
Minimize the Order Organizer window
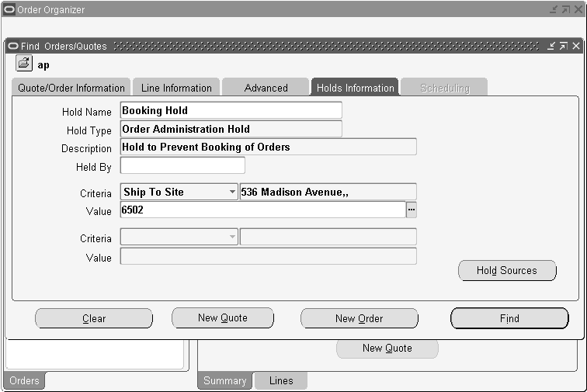coord(554,9)
